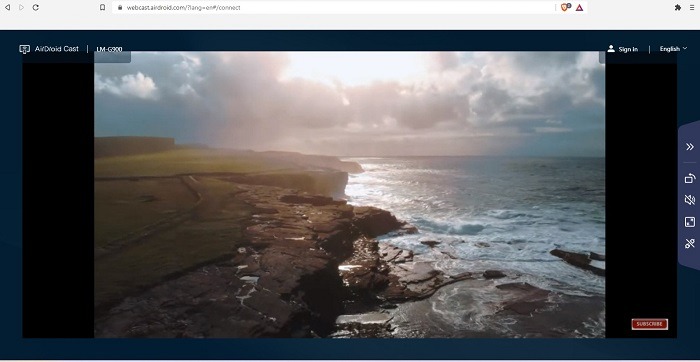Click the Sign In link
This screenshot has height=362, width=700.
click(628, 49)
